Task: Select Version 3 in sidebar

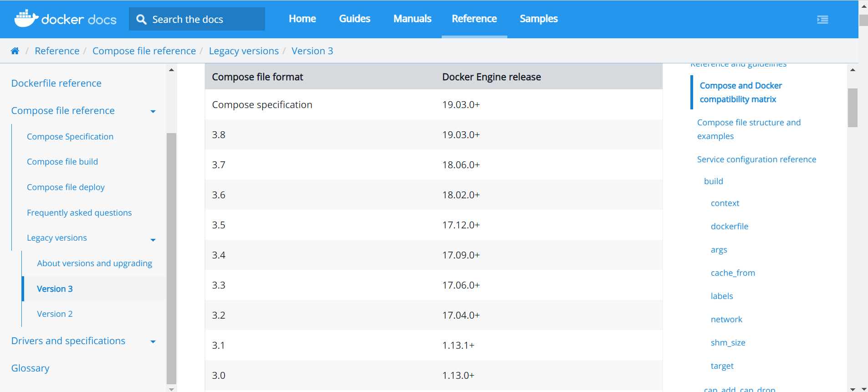Action: point(55,289)
